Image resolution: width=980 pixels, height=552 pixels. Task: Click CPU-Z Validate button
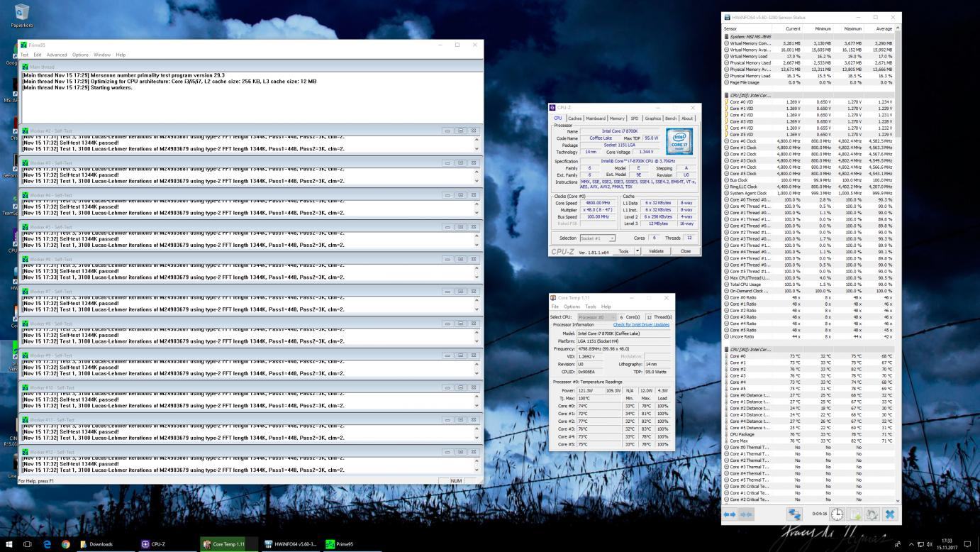tap(657, 251)
